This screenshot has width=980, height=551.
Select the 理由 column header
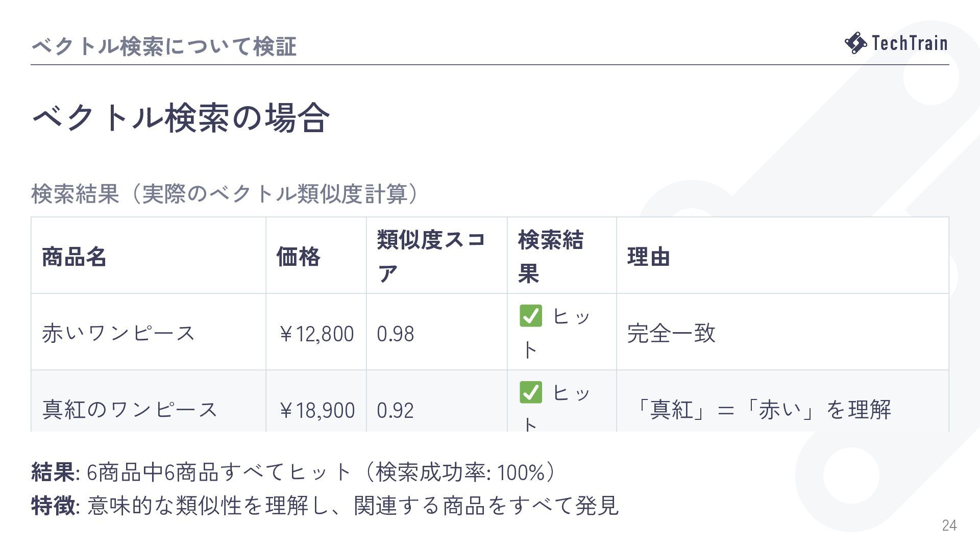click(x=782, y=256)
